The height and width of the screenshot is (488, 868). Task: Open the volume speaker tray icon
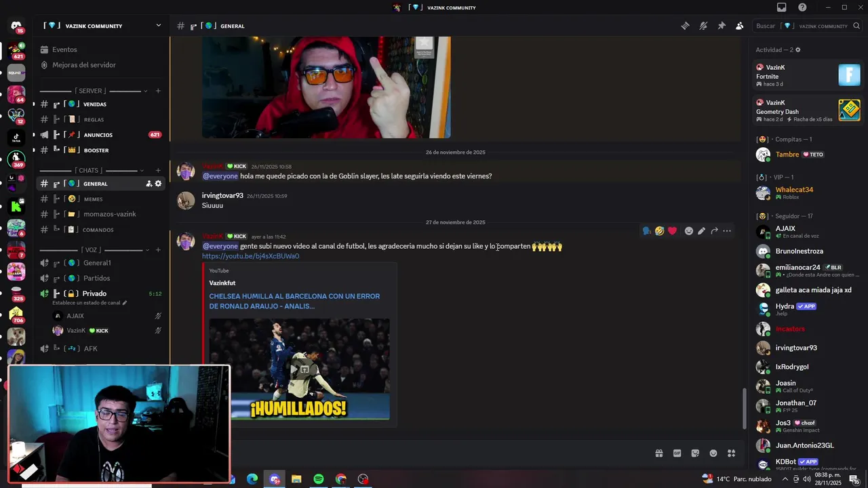tap(806, 479)
